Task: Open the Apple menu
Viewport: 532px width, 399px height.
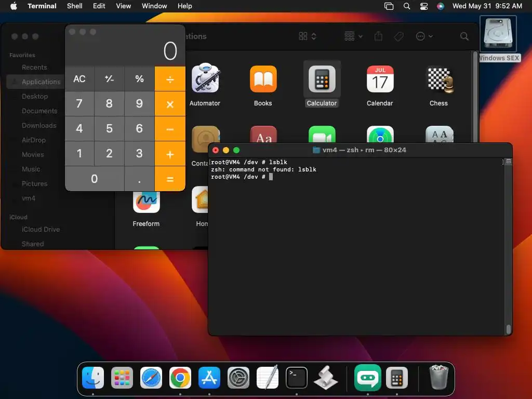Action: pos(14,6)
